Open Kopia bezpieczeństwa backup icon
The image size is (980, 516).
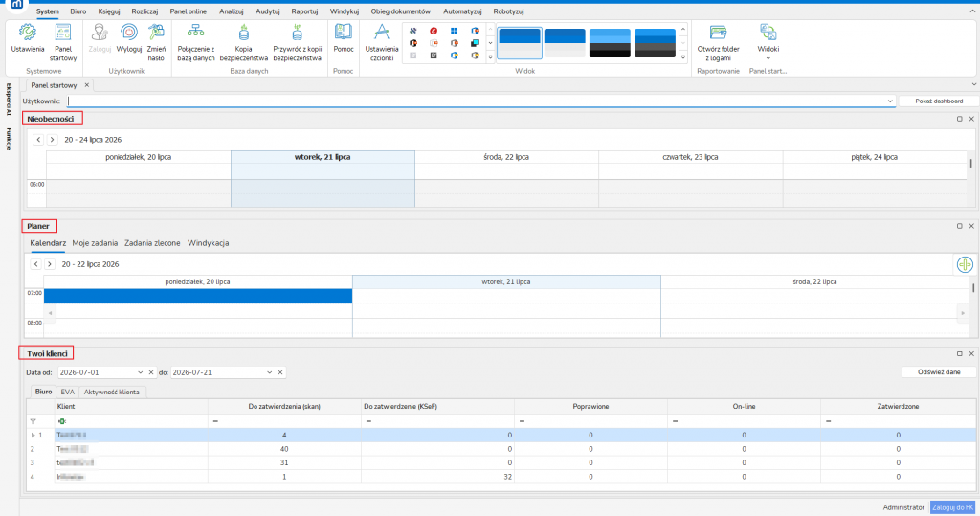[x=244, y=42]
